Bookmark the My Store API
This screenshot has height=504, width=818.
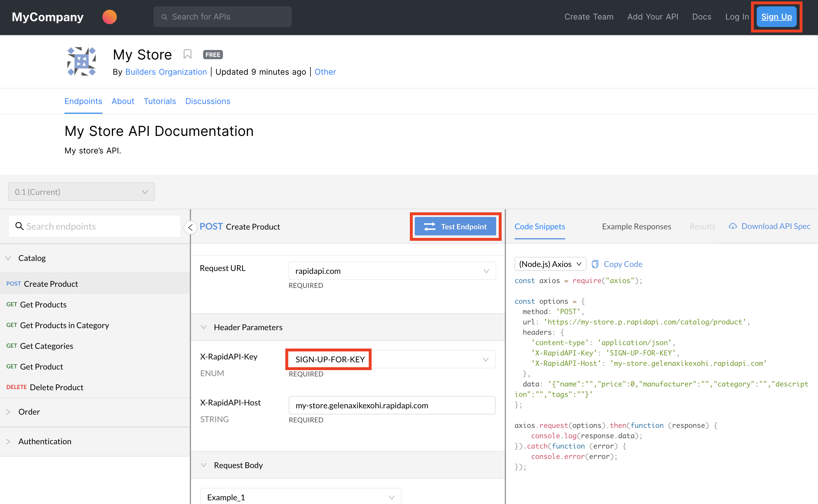(188, 54)
